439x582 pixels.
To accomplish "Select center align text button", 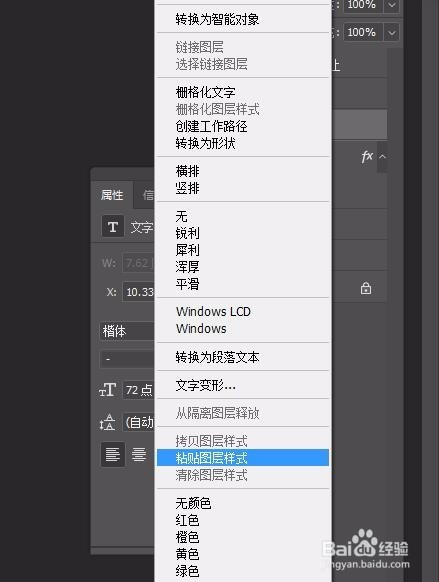I will pyautogui.click(x=139, y=454).
